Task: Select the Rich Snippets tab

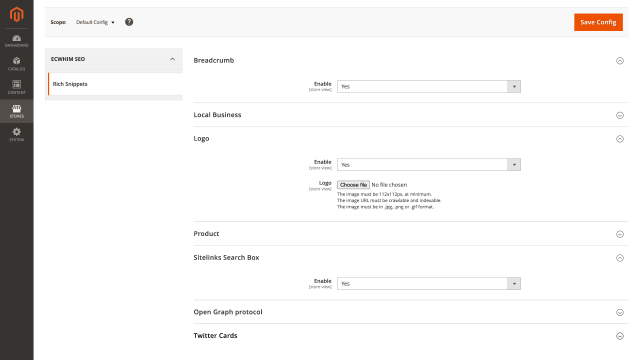Action: (x=115, y=84)
